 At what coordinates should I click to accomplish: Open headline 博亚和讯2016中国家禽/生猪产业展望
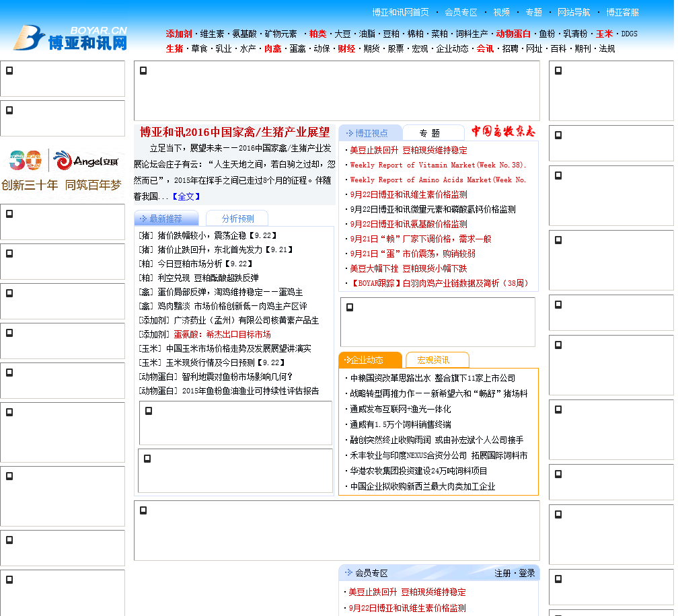pos(235,132)
